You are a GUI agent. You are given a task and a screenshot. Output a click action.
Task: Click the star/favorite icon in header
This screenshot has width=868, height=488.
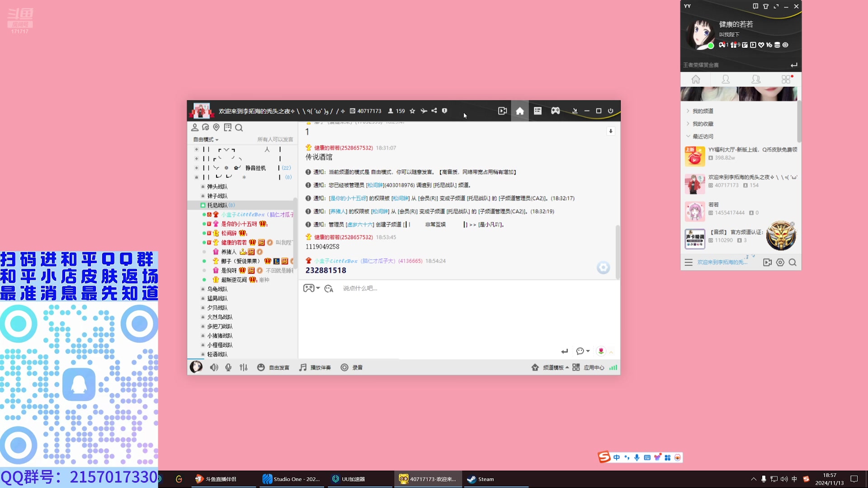414,111
